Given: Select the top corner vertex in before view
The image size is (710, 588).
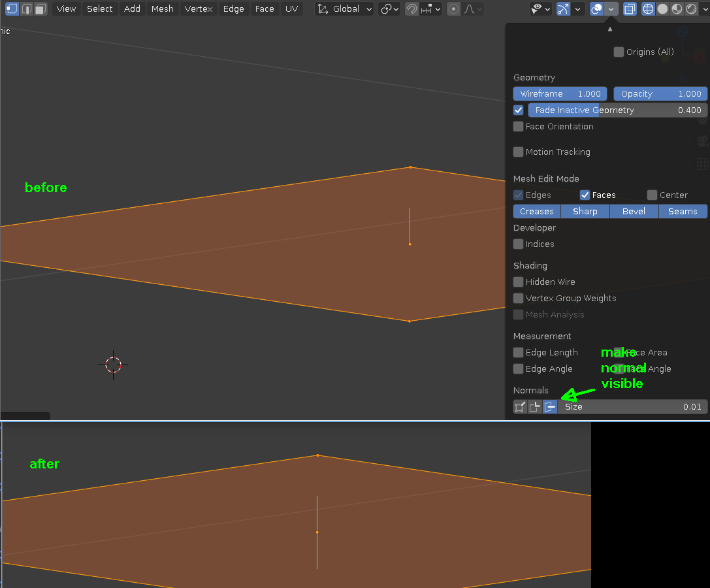Looking at the screenshot, I should coord(410,167).
